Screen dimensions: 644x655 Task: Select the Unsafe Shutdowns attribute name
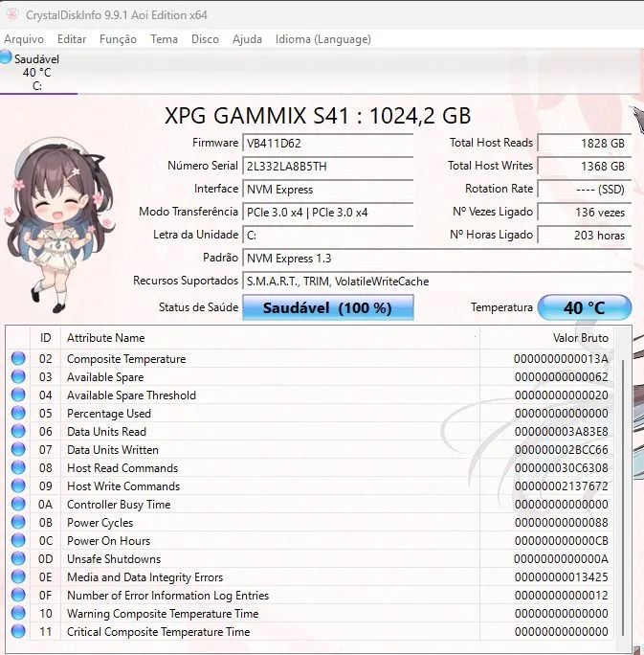click(x=114, y=559)
